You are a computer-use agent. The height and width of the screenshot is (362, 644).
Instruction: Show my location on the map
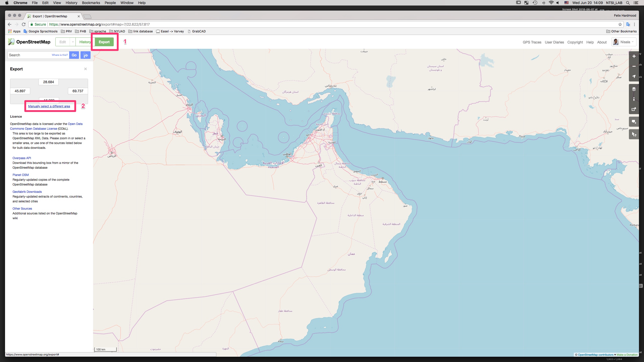634,76
